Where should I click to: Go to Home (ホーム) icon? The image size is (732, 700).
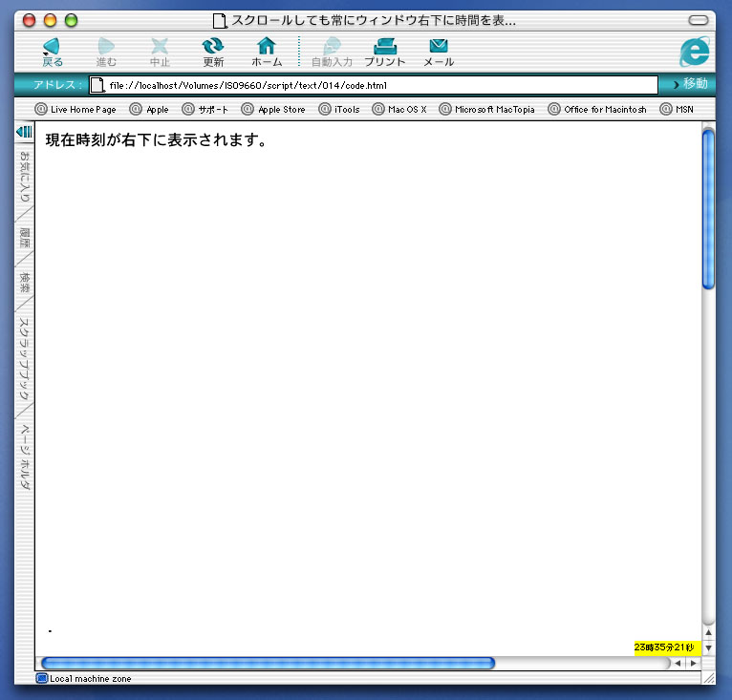point(267,46)
